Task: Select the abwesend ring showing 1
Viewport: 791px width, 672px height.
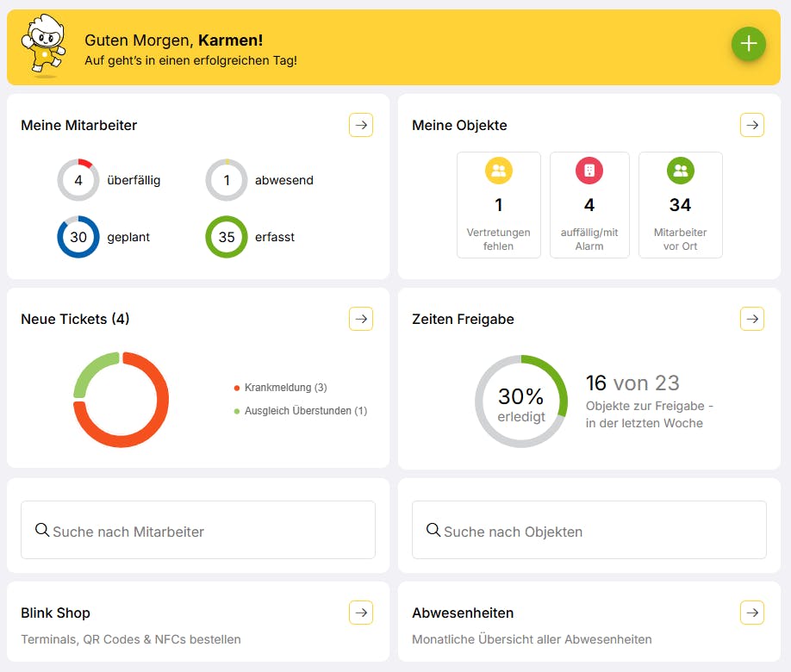Action: [x=227, y=181]
